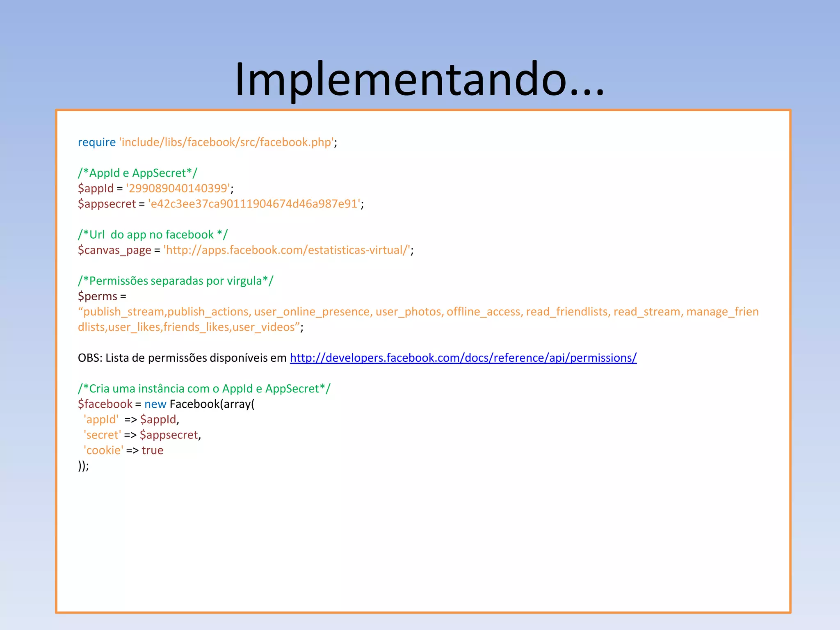
Task: Click the /*Url do app no facebook */ comment
Action: tap(153, 235)
